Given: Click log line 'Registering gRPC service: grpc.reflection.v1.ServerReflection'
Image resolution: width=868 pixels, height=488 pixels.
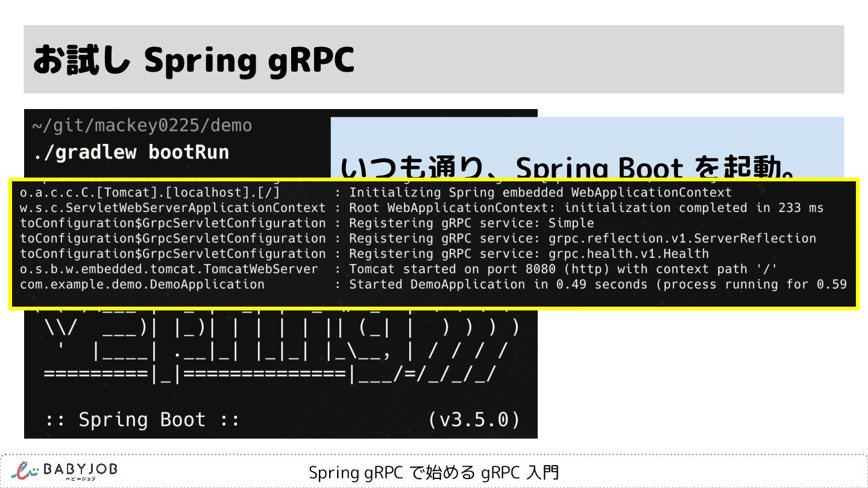Looking at the screenshot, I should coord(582,239).
